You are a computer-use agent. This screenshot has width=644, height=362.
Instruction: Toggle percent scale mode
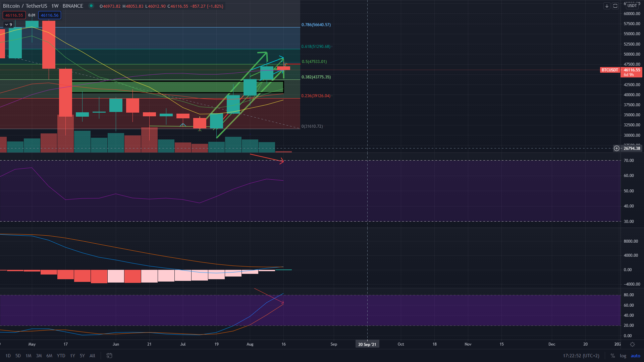(612, 356)
